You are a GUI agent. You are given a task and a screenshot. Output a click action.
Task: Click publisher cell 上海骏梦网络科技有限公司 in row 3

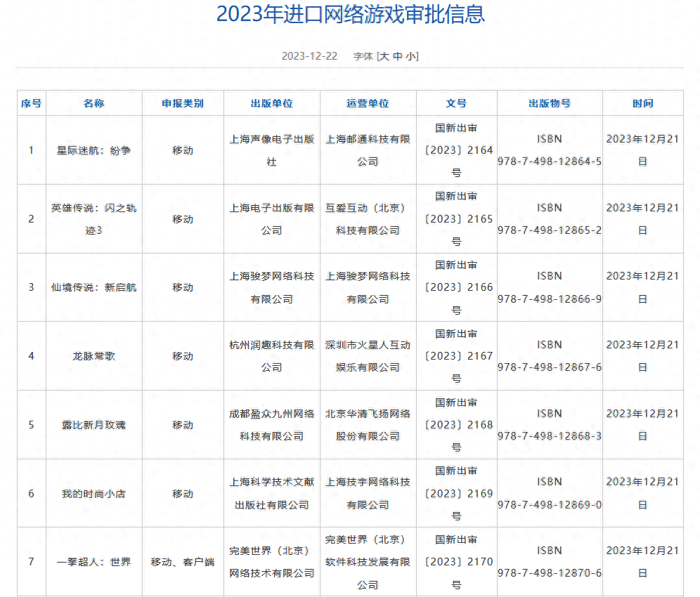271,287
